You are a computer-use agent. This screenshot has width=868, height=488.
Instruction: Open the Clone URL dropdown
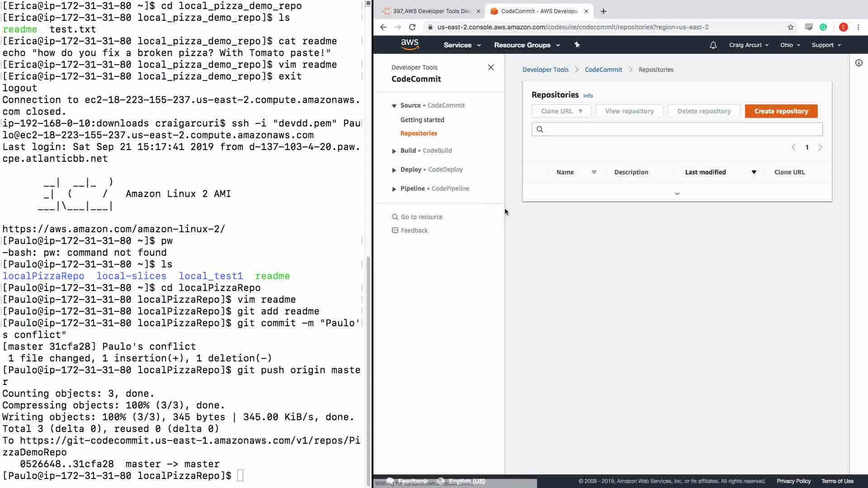tap(561, 111)
